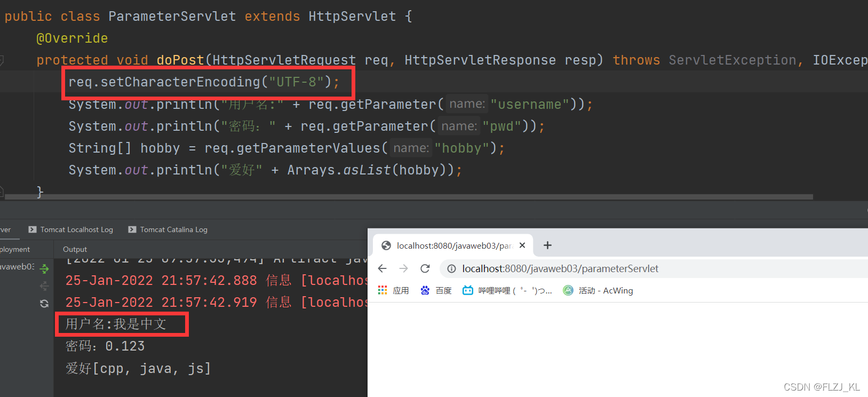Click the output line 密码: 0.123
Image resolution: width=868 pixels, height=397 pixels.
coord(105,346)
